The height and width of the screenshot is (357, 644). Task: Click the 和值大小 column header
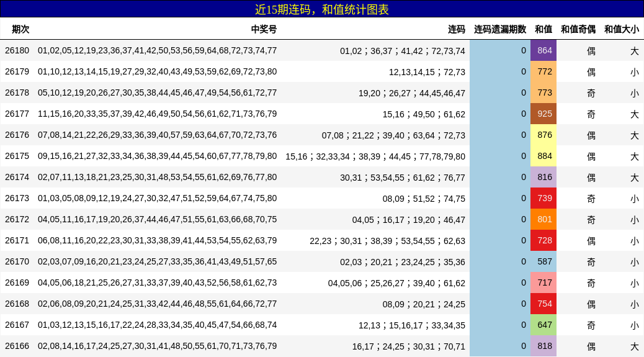click(622, 29)
